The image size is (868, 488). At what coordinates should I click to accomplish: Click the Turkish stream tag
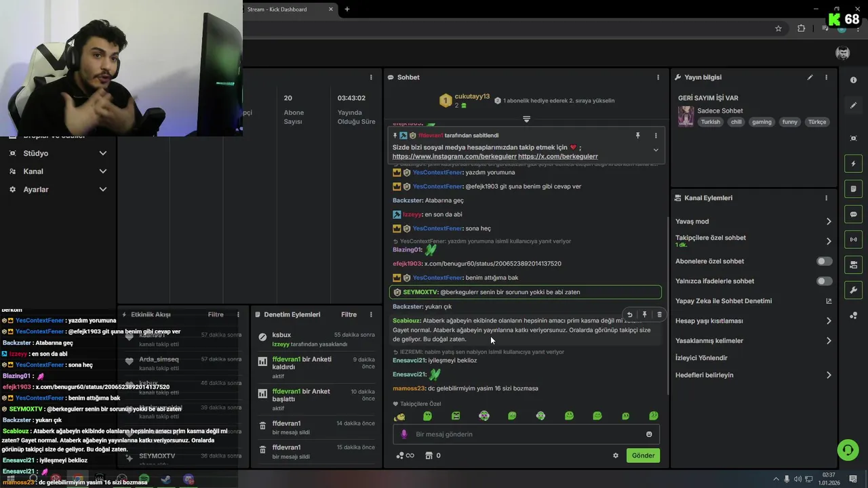711,122
